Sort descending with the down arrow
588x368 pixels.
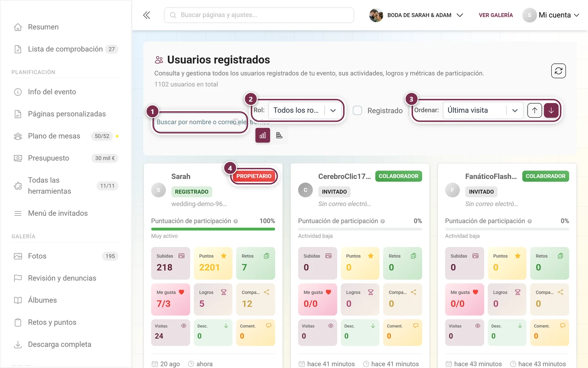click(551, 110)
